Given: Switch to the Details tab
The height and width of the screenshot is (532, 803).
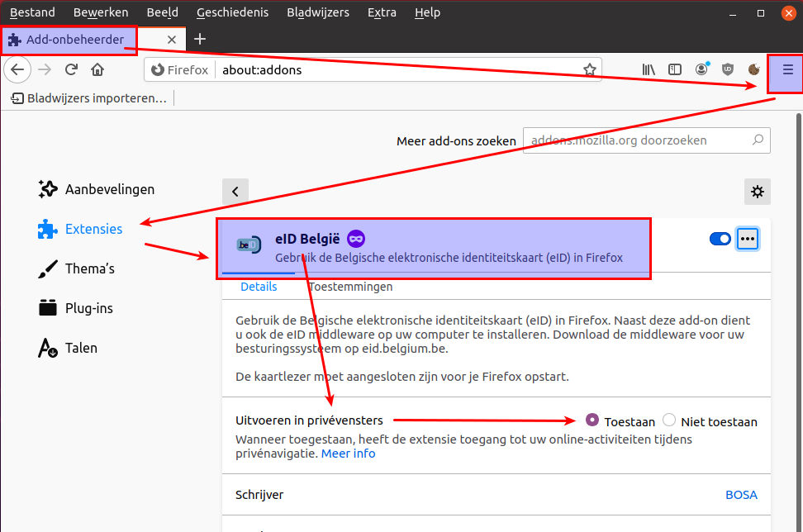Looking at the screenshot, I should [259, 287].
